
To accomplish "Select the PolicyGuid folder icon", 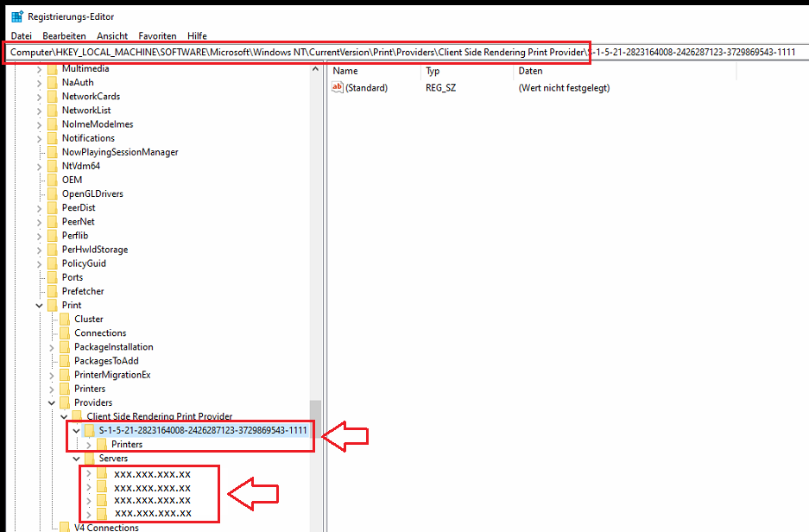I will coord(52,263).
